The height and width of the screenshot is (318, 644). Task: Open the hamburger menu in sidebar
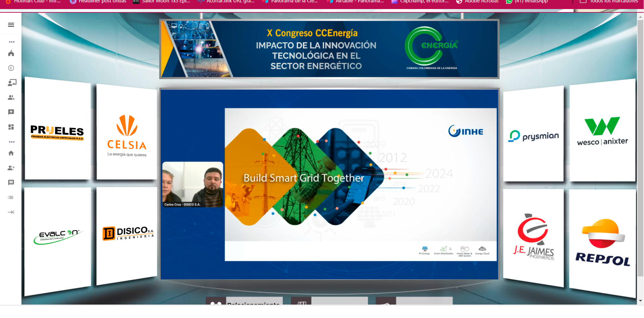[x=11, y=25]
